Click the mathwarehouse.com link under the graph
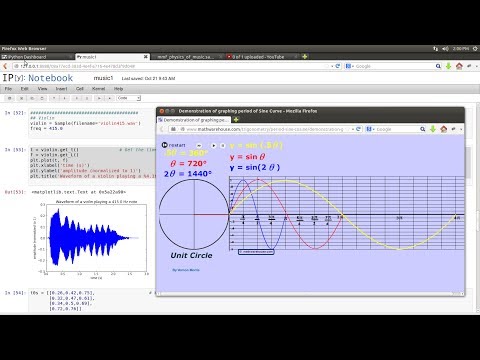The height and width of the screenshot is (360, 480). tap(256, 252)
